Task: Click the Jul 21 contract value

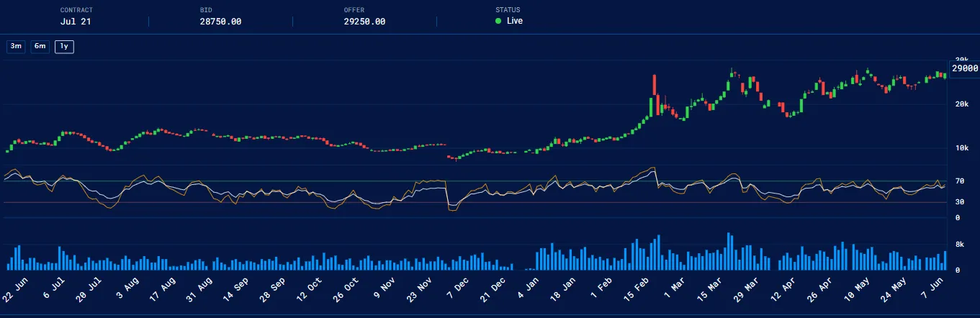Action: point(76,22)
